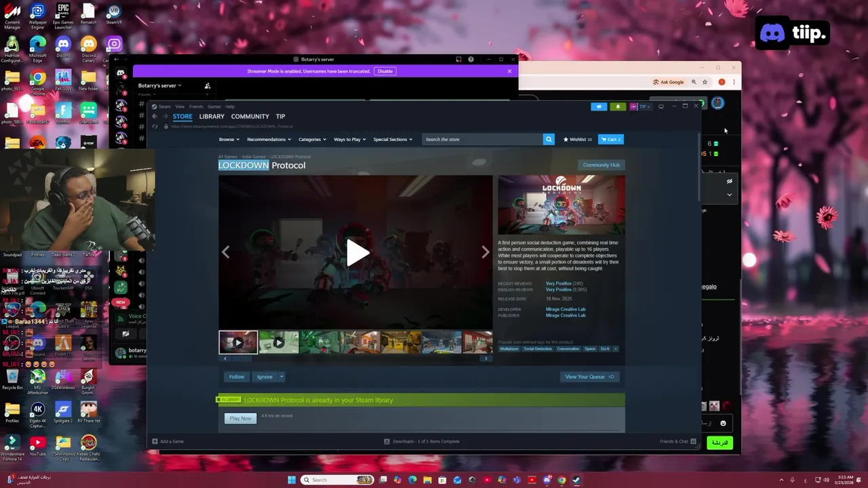Open the Steam announcements megaphone button
Viewport: 868px width, 488px height.
[599, 106]
